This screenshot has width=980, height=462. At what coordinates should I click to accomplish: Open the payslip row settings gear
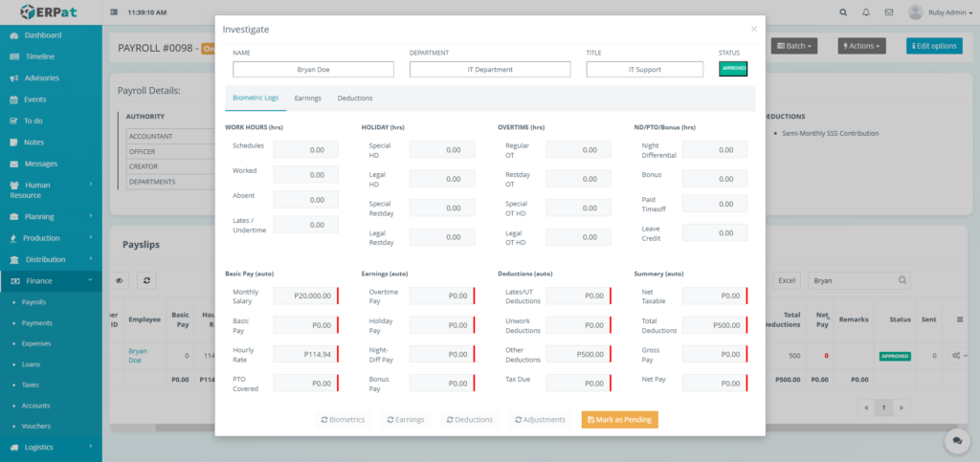click(x=956, y=356)
